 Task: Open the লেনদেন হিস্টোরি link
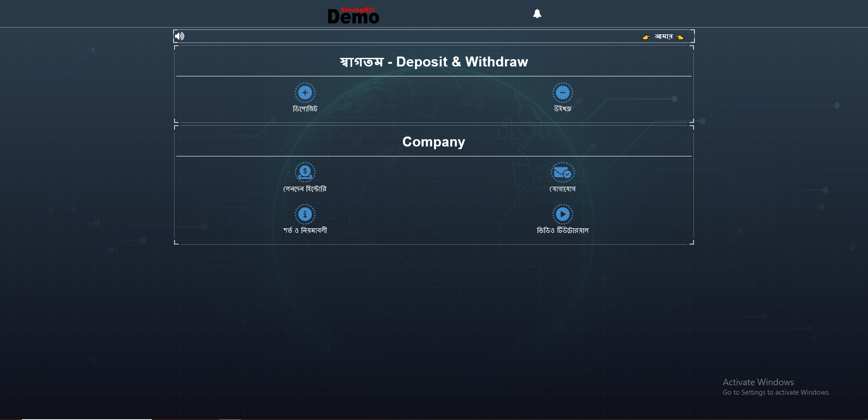tap(305, 189)
